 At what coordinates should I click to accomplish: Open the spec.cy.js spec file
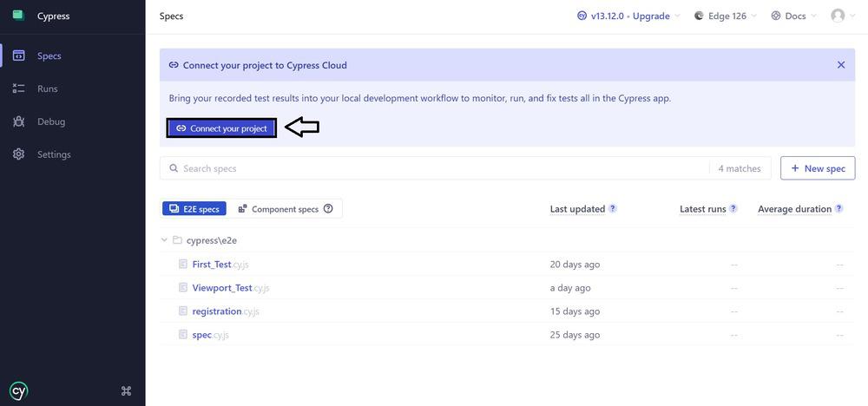point(210,335)
